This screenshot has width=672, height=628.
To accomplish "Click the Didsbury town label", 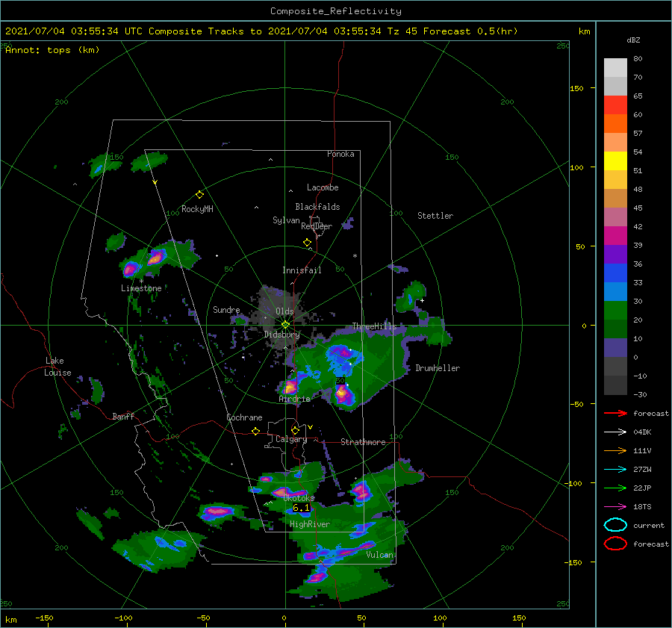I will [x=281, y=335].
